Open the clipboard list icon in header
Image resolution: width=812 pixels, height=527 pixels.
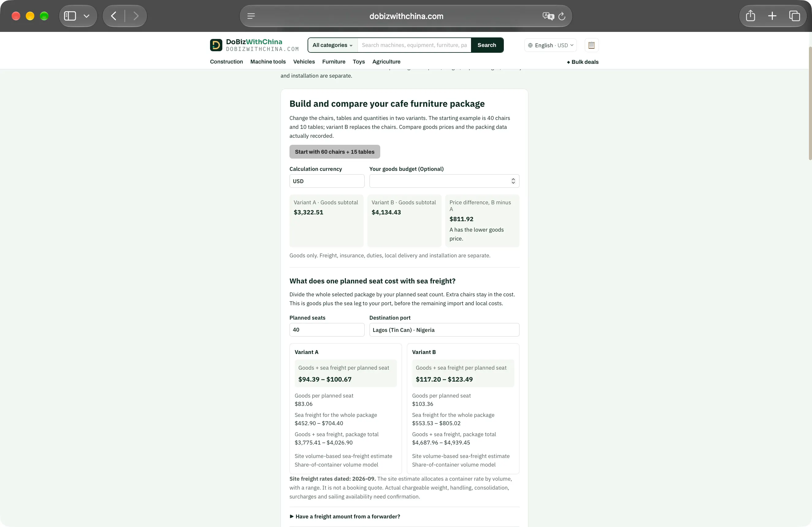pos(592,45)
